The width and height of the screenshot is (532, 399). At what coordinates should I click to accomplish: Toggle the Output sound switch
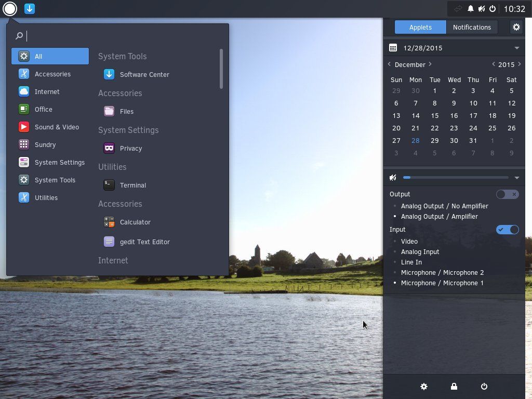(x=507, y=194)
